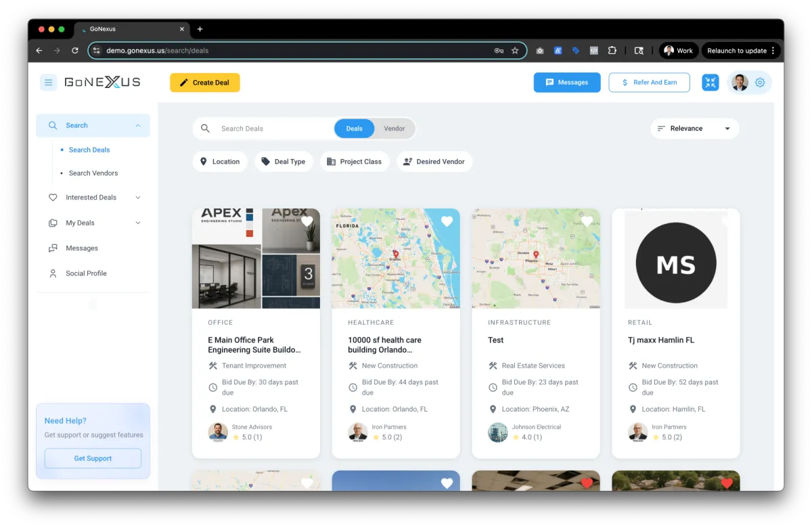
Task: Reload the page in the browser
Action: [74, 51]
